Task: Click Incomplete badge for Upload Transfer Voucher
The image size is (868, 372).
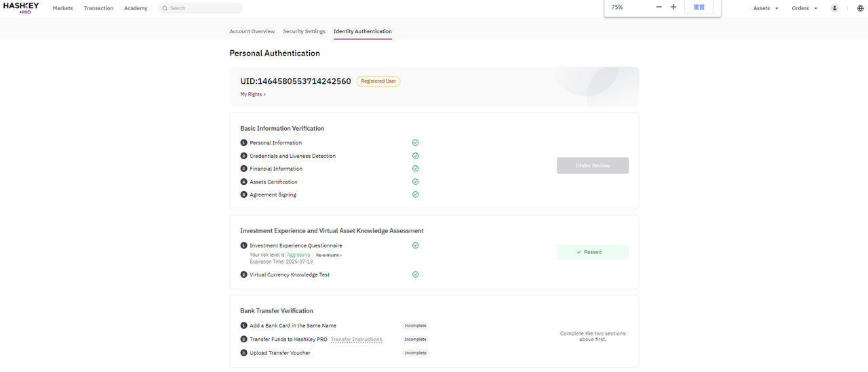Action: click(416, 353)
